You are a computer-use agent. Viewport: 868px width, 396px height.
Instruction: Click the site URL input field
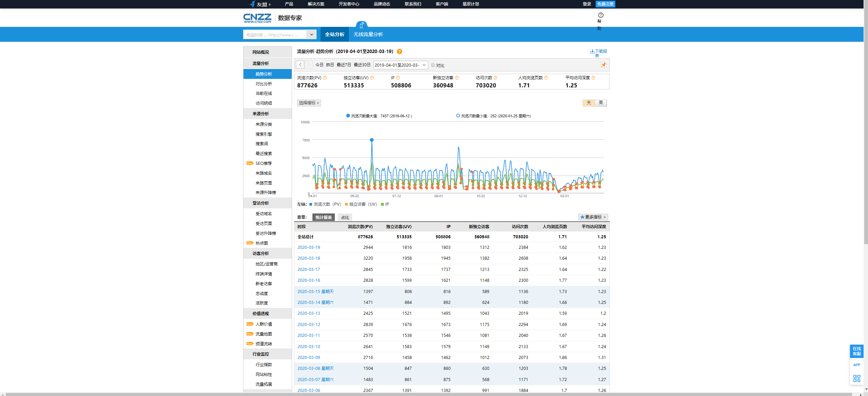[275, 35]
